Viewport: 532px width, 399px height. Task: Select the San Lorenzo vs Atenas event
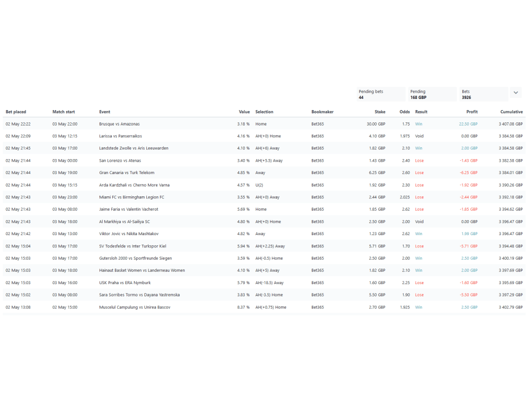(120, 161)
